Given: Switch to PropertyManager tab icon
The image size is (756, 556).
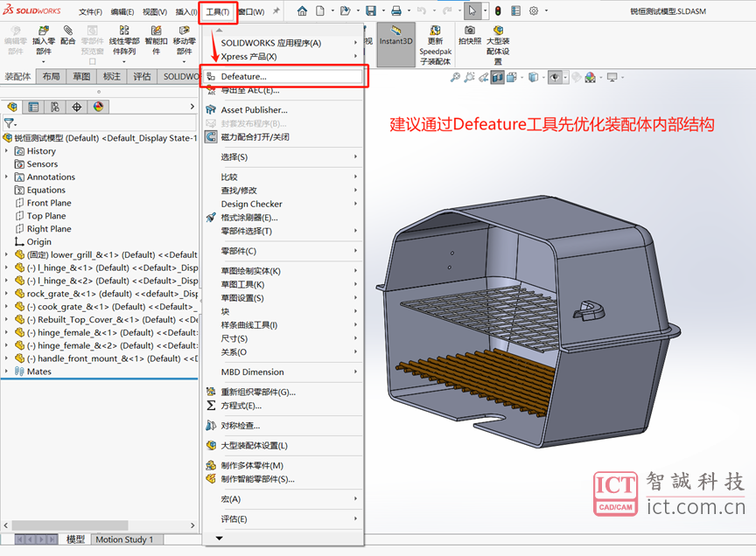Looking at the screenshot, I should tap(33, 107).
